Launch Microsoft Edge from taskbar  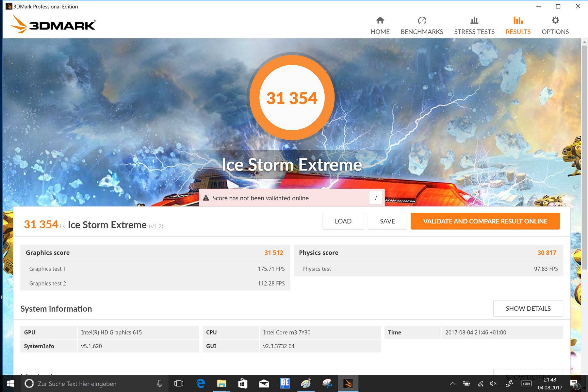click(x=201, y=384)
